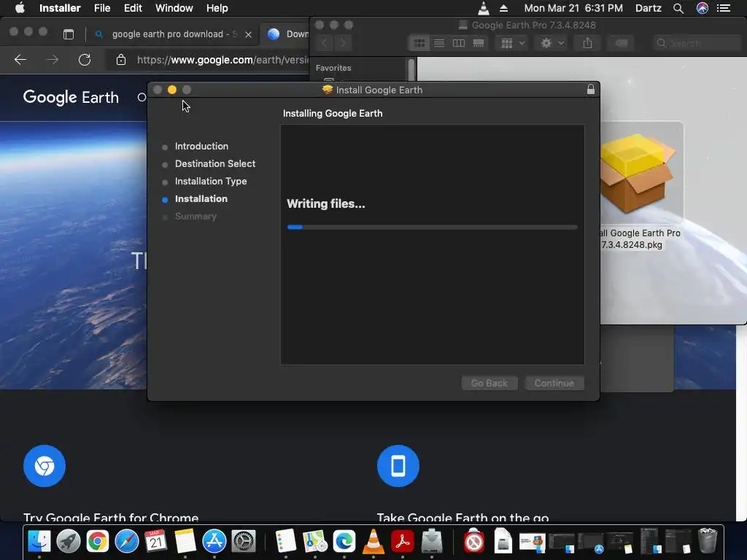This screenshot has height=560, width=747.
Task: Click the Finder sidebar scrollbar
Action: (x=411, y=71)
